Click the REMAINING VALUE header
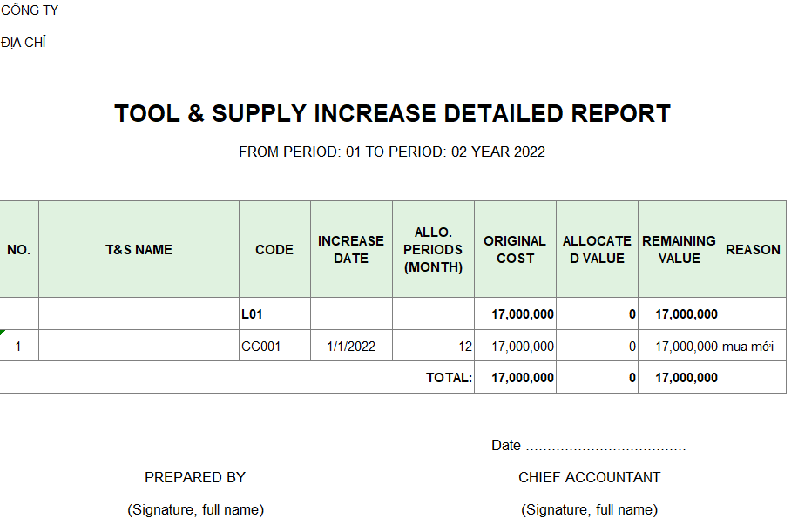798x532 pixels. click(679, 250)
